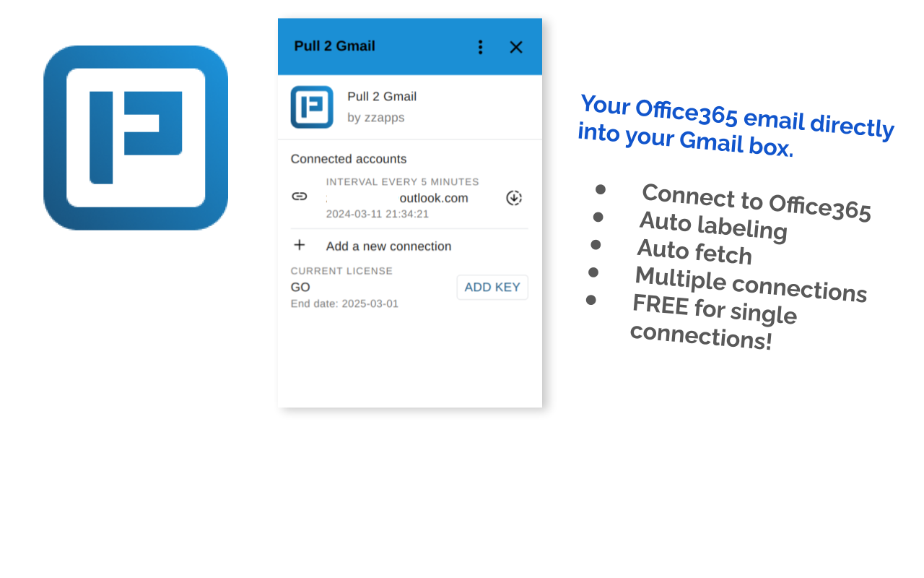The height and width of the screenshot is (578, 924).
Task: Click the large Pull 2 Gmail logo
Action: coord(136,138)
